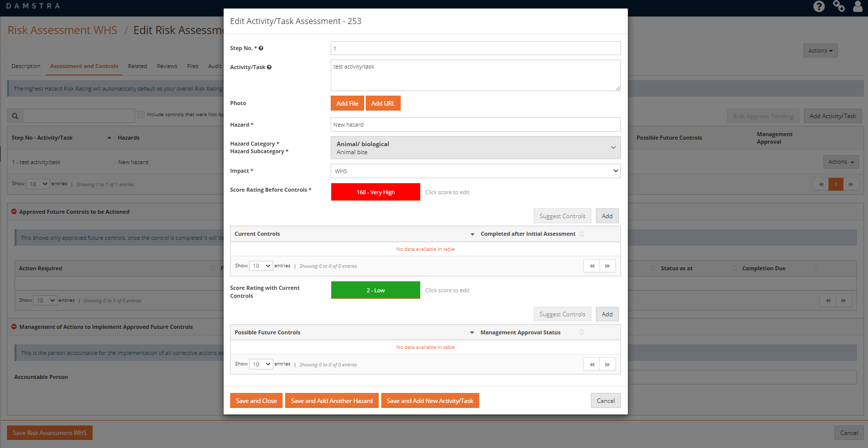
Task: Go to next page in activity list behind dialog
Action: tap(851, 185)
